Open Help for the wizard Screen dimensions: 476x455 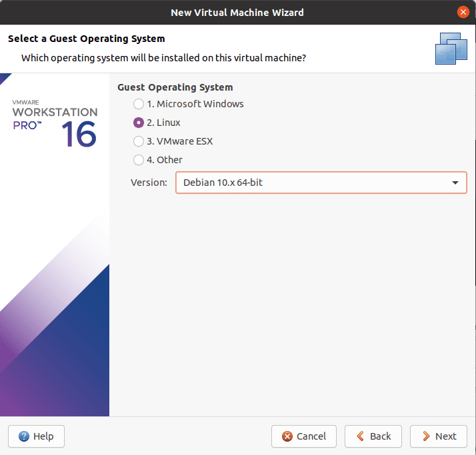tap(37, 436)
